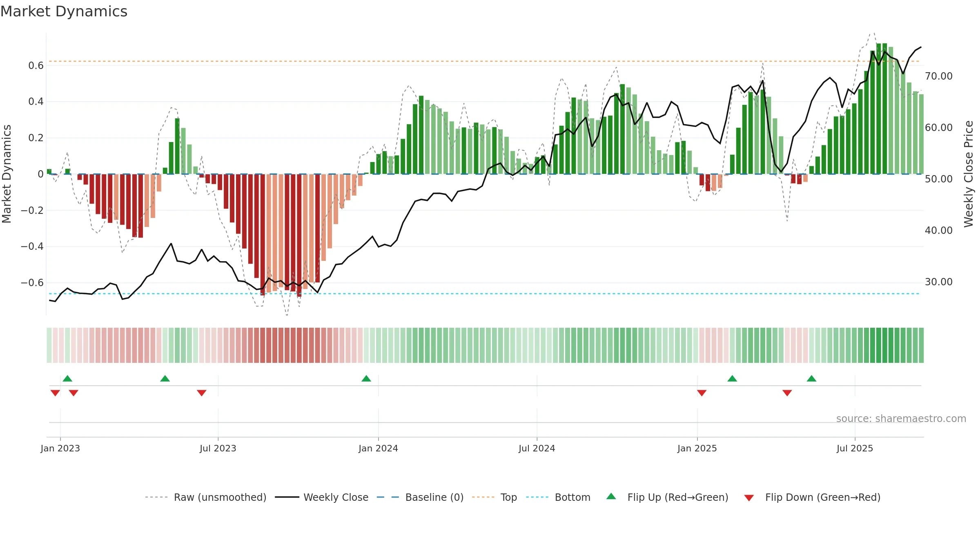Click the −0.6 left axis tick label
980x551 pixels.
click(x=32, y=282)
